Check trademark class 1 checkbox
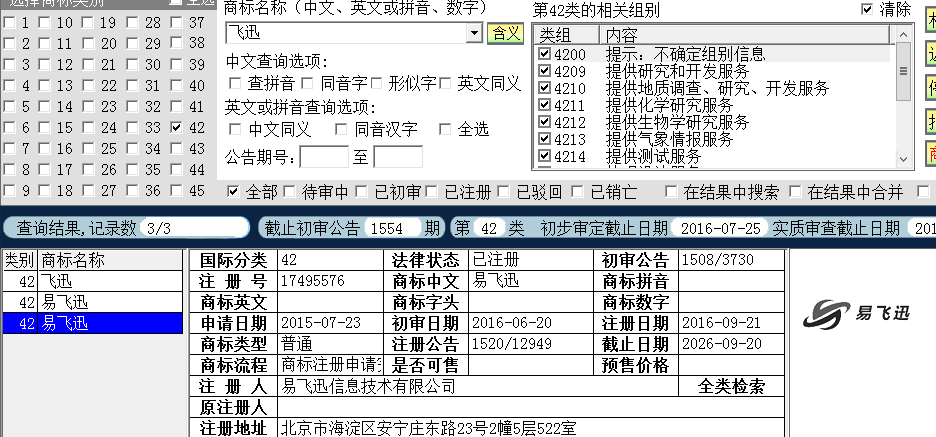The image size is (936, 437). [9, 23]
